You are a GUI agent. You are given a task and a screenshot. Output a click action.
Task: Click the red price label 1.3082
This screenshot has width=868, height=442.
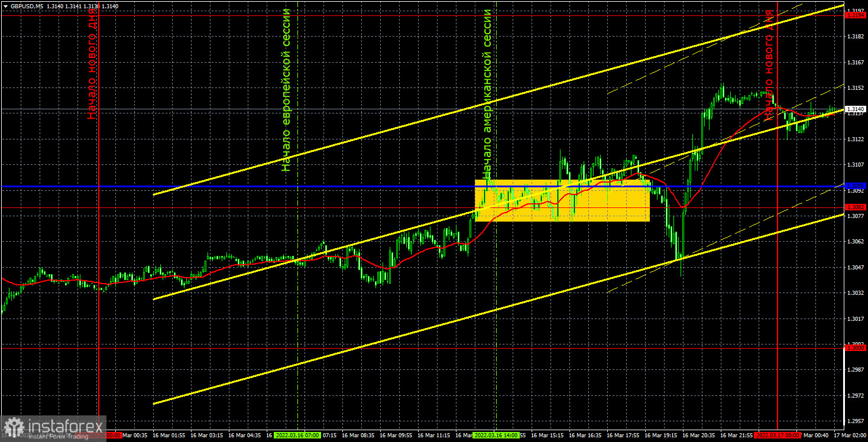click(856, 207)
